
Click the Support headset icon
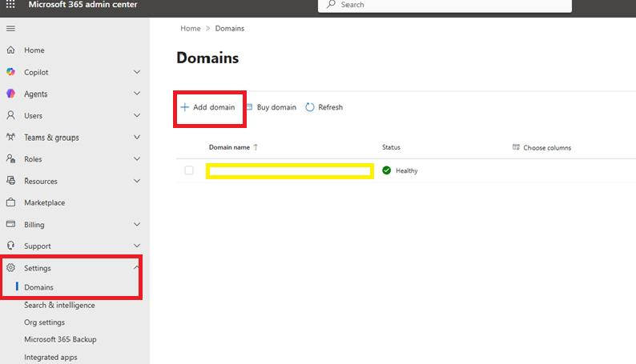point(11,246)
